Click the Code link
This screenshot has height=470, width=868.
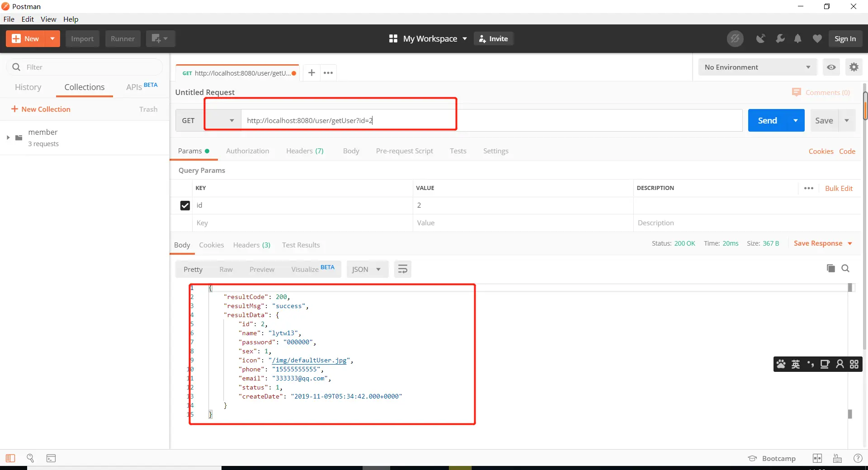(x=847, y=151)
